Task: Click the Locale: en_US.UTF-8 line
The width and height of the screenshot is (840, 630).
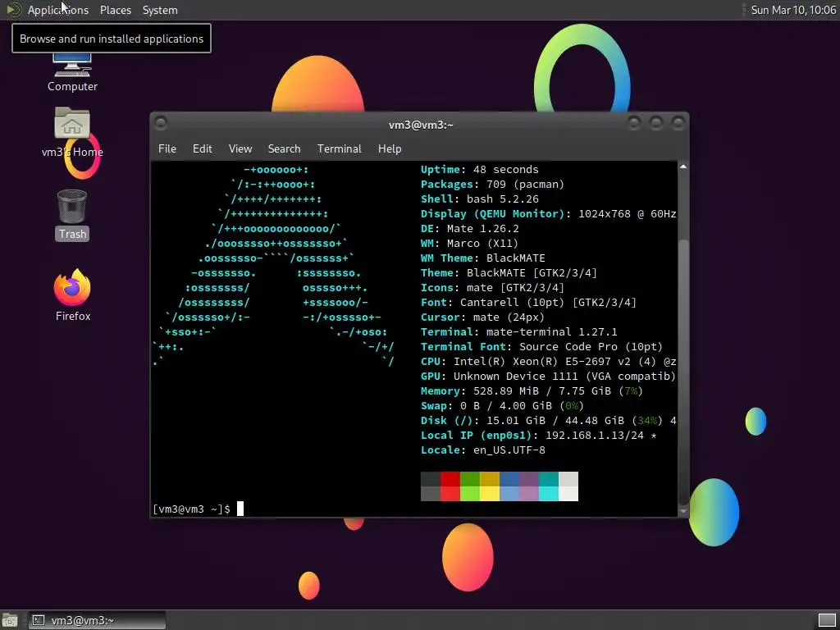Action: 482,450
